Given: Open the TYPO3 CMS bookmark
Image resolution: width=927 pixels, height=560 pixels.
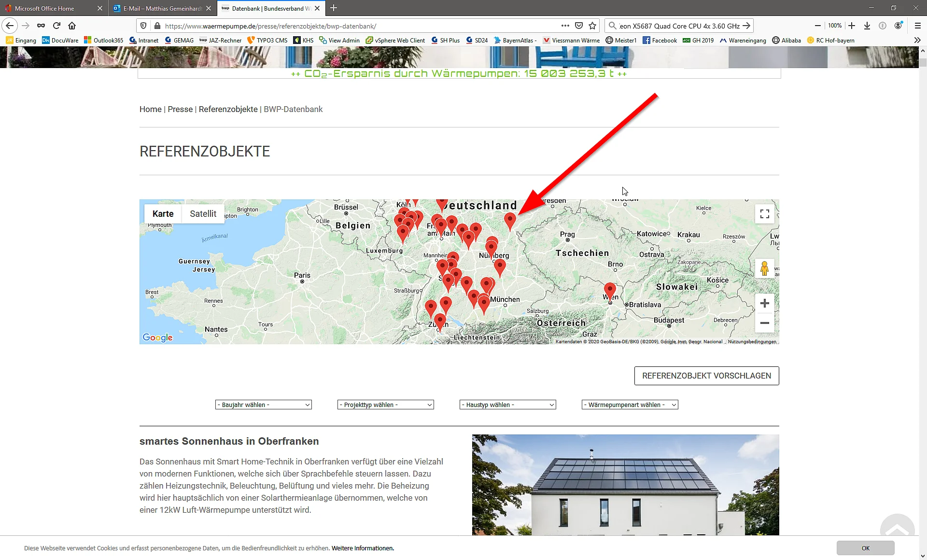Looking at the screenshot, I should [267, 41].
